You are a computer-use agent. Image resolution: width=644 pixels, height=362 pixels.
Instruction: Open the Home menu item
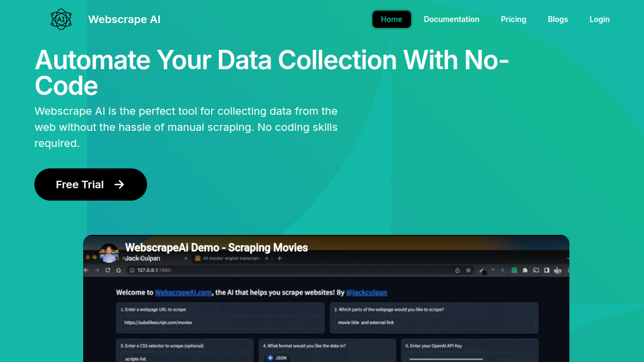[x=391, y=19]
